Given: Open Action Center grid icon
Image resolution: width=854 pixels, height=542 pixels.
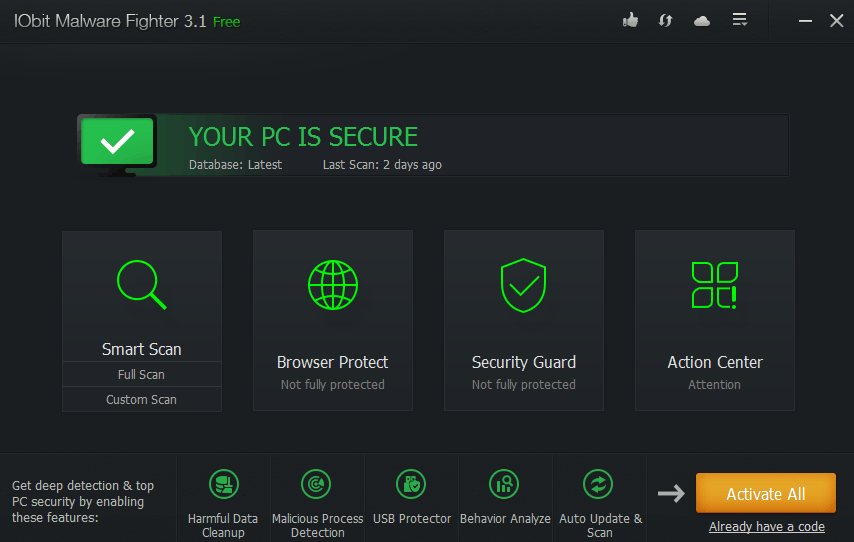Looking at the screenshot, I should [x=715, y=285].
